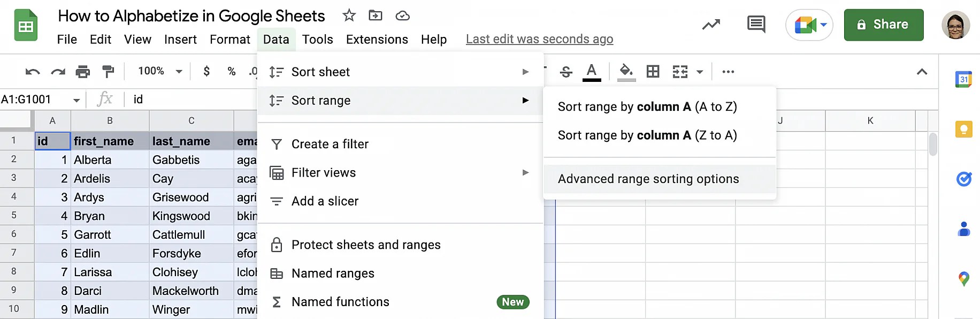Open Google Maps side panel
Viewport: 980px width, 319px height.
click(x=963, y=279)
